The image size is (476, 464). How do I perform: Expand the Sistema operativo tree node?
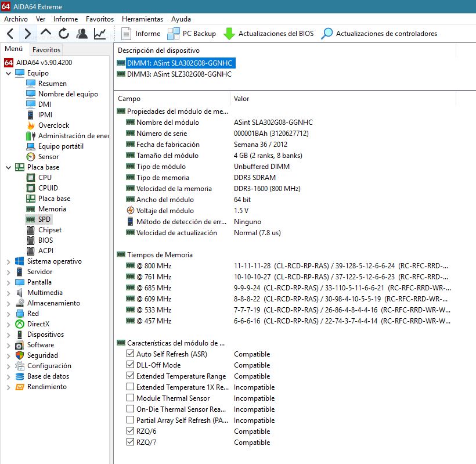pos(8,261)
